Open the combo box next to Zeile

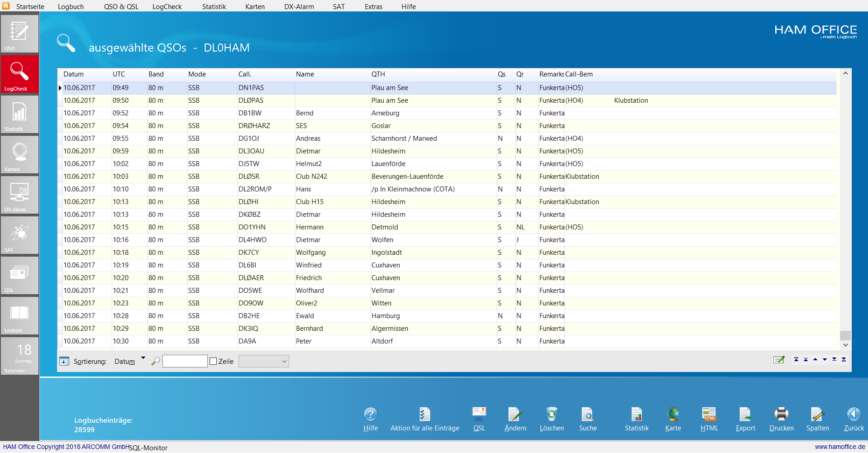[263, 361]
